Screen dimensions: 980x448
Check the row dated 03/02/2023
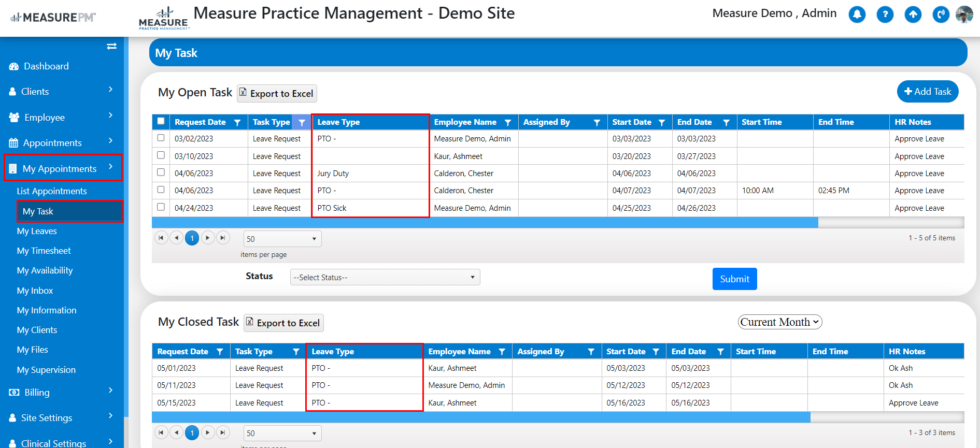pos(161,138)
